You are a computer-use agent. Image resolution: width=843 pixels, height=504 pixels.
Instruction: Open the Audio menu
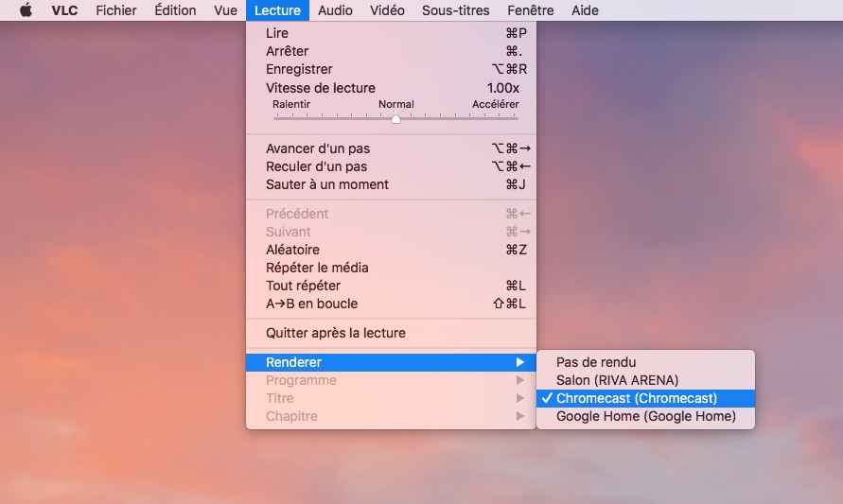[x=335, y=10]
